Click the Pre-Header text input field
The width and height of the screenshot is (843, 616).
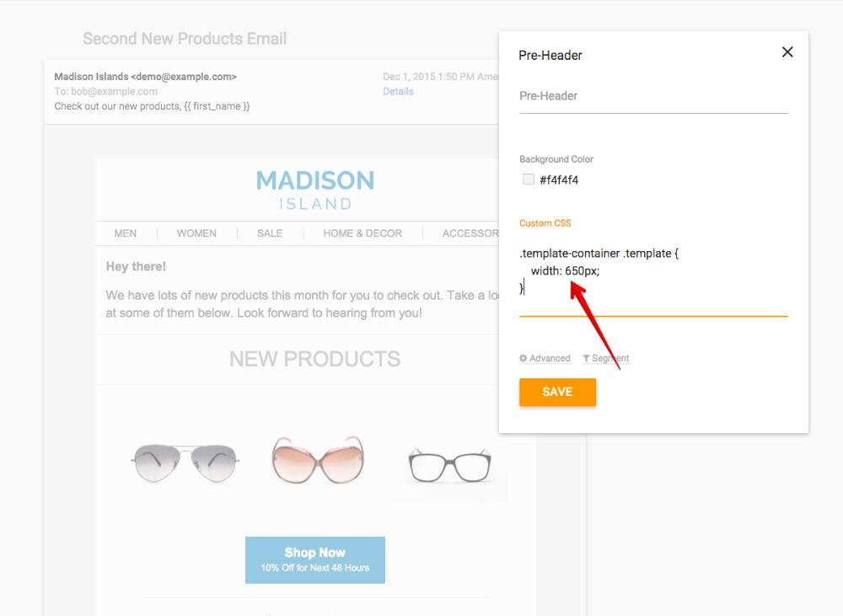(x=653, y=96)
